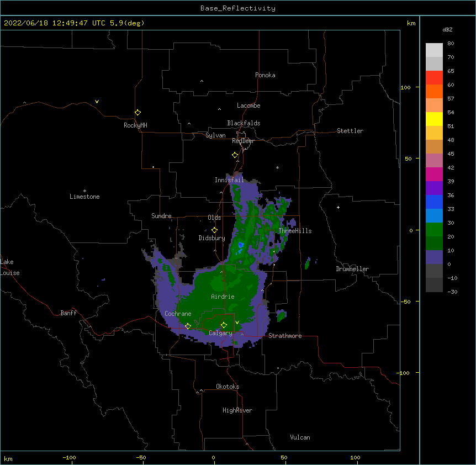The width and height of the screenshot is (476, 465).
Task: Click the slate-blue 0-10 dBZ swatch
Action: click(x=434, y=257)
